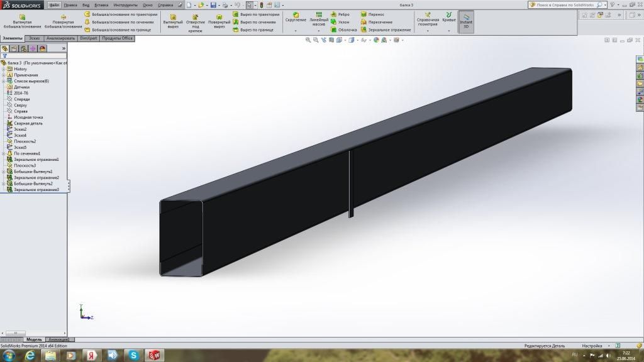The height and width of the screenshot is (362, 644).
Task: Open the Вставка menu
Action: tap(101, 5)
